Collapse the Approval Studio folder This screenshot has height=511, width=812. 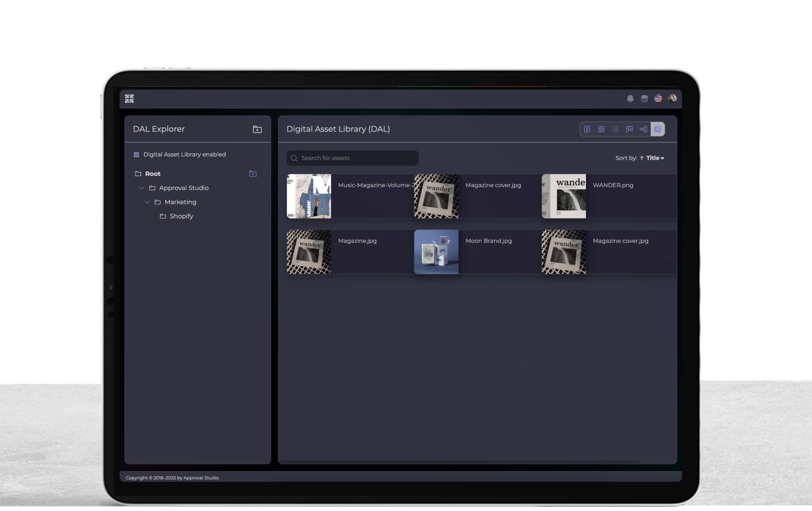[142, 188]
